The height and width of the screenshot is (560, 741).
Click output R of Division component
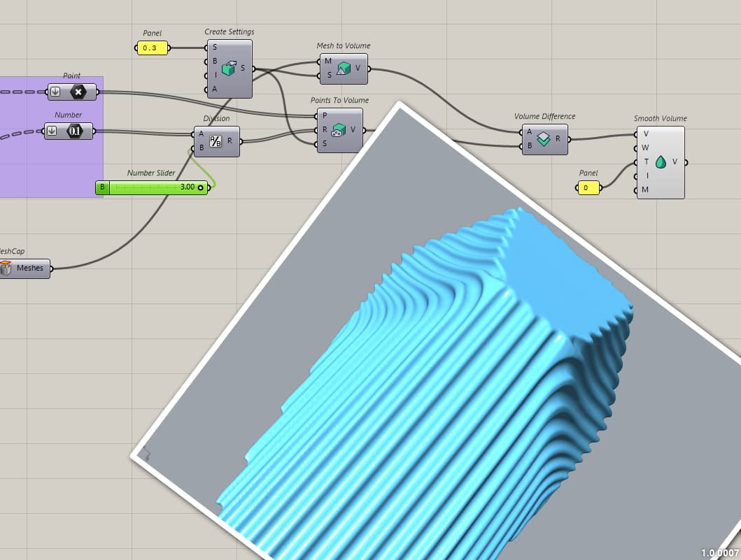[x=230, y=141]
